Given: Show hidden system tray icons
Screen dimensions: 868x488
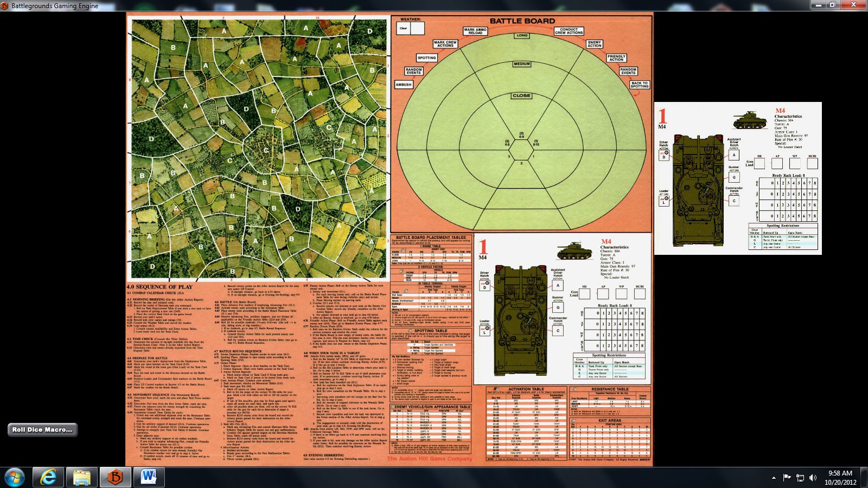Looking at the screenshot, I should click(x=774, y=478).
